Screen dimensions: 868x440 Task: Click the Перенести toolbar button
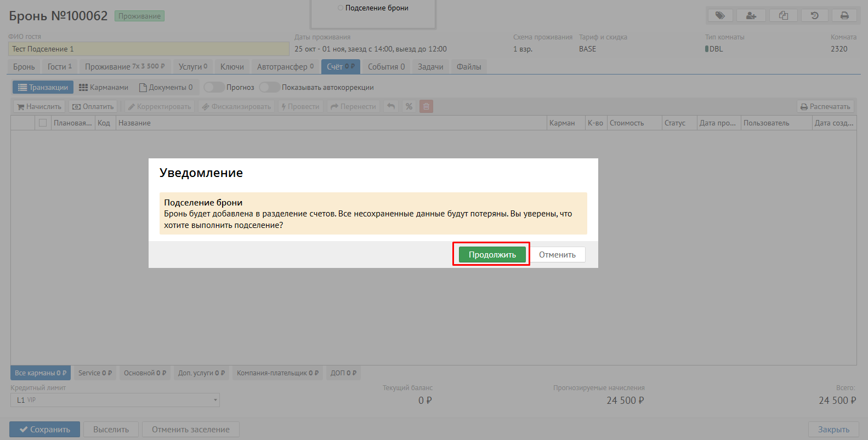coord(354,106)
